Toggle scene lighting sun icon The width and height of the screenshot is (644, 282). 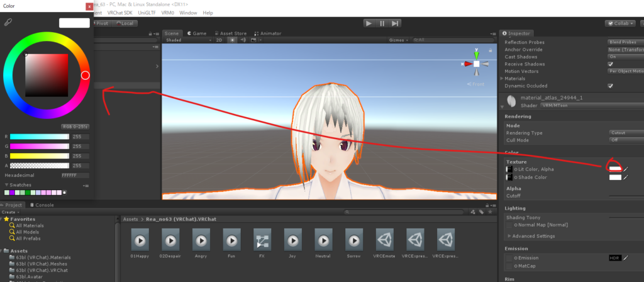click(233, 40)
